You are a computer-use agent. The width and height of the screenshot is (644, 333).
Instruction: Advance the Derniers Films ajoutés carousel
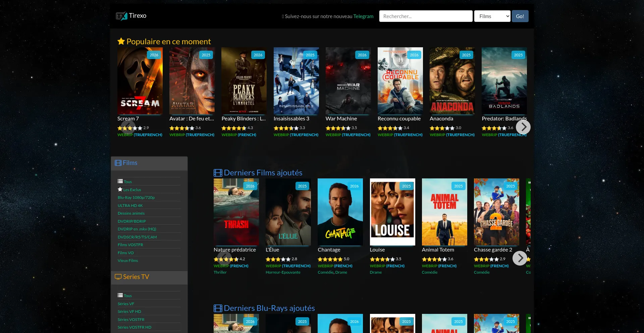520,258
